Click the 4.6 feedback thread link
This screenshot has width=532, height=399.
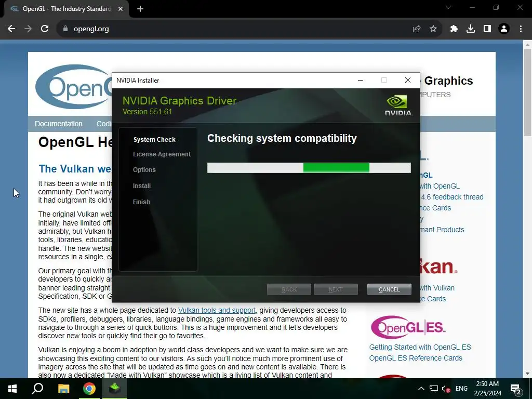pos(453,197)
